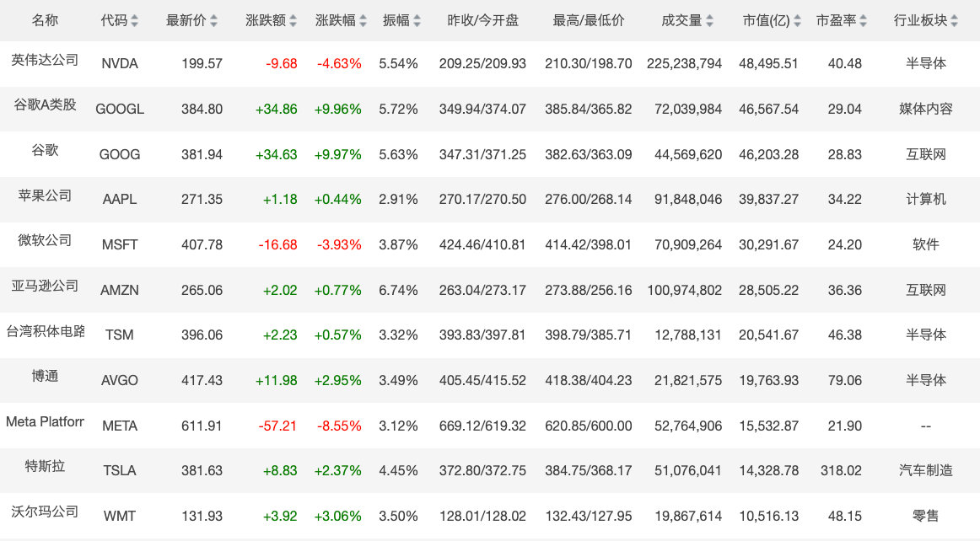Click 计算机 industry in AAPL row

(x=926, y=199)
